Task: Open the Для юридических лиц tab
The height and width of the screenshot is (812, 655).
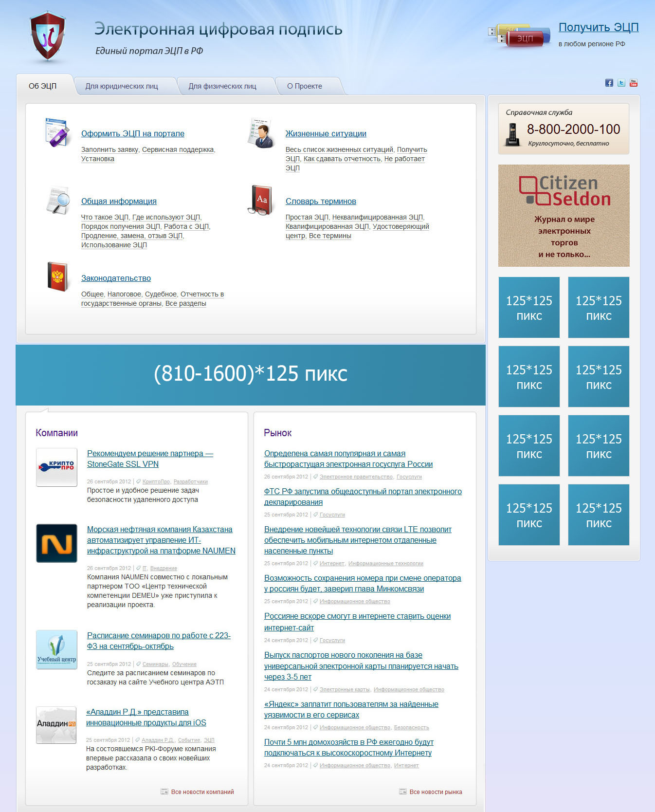Action: [x=122, y=86]
